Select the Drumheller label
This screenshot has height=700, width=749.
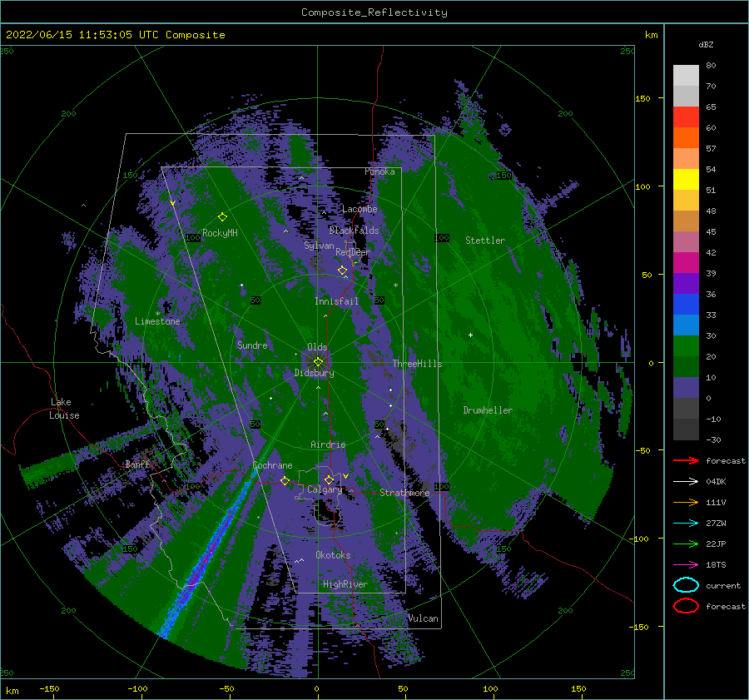click(488, 410)
